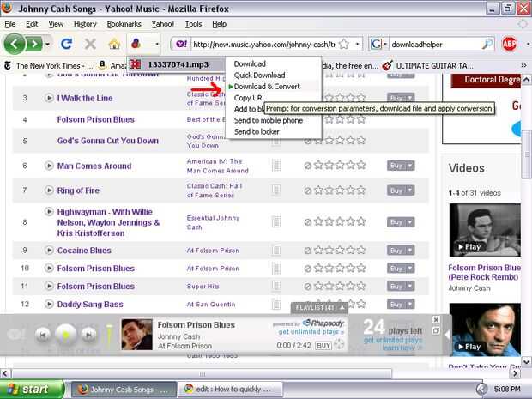This screenshot has width=532, height=399.
Task: Click the URL address field
Action: 263,45
